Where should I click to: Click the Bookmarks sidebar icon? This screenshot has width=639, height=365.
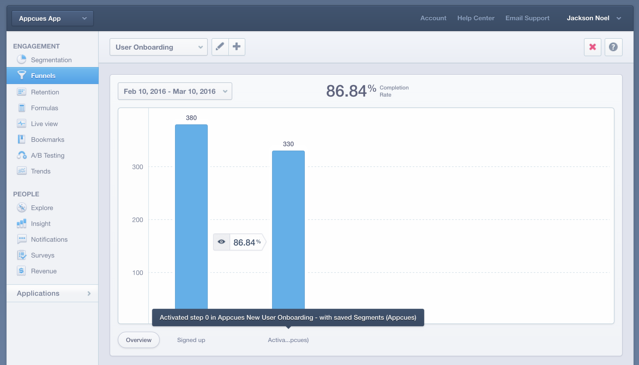click(22, 139)
